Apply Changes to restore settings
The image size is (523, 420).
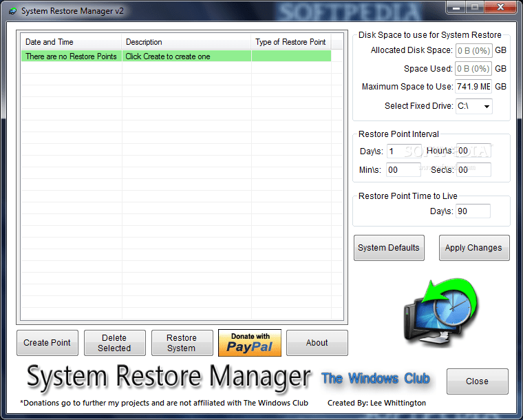tap(474, 248)
